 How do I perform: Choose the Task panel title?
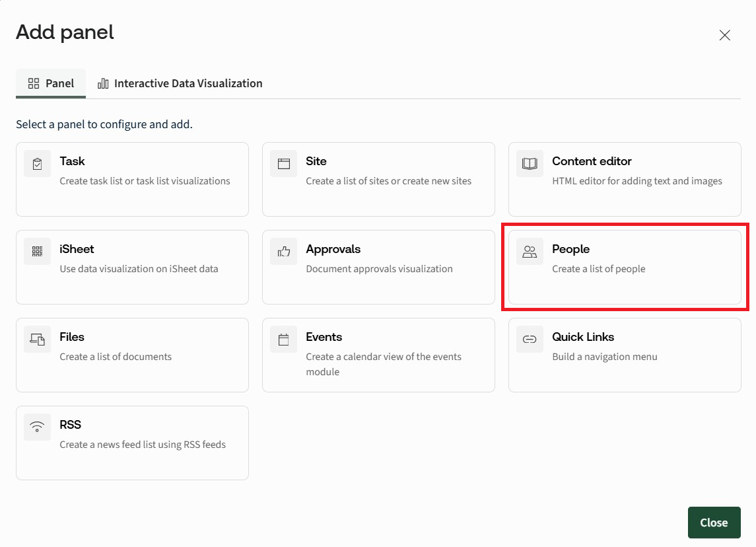[72, 161]
